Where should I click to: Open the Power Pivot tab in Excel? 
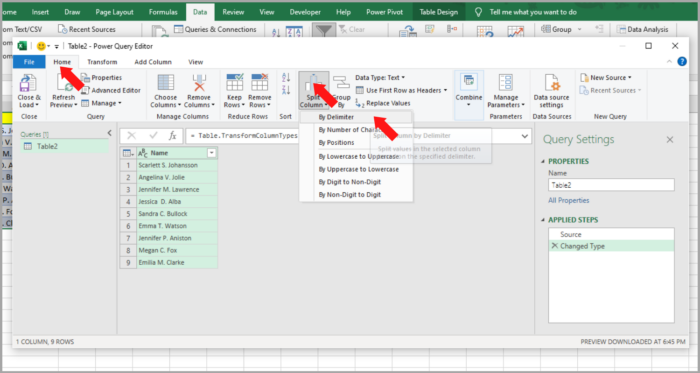pos(384,12)
